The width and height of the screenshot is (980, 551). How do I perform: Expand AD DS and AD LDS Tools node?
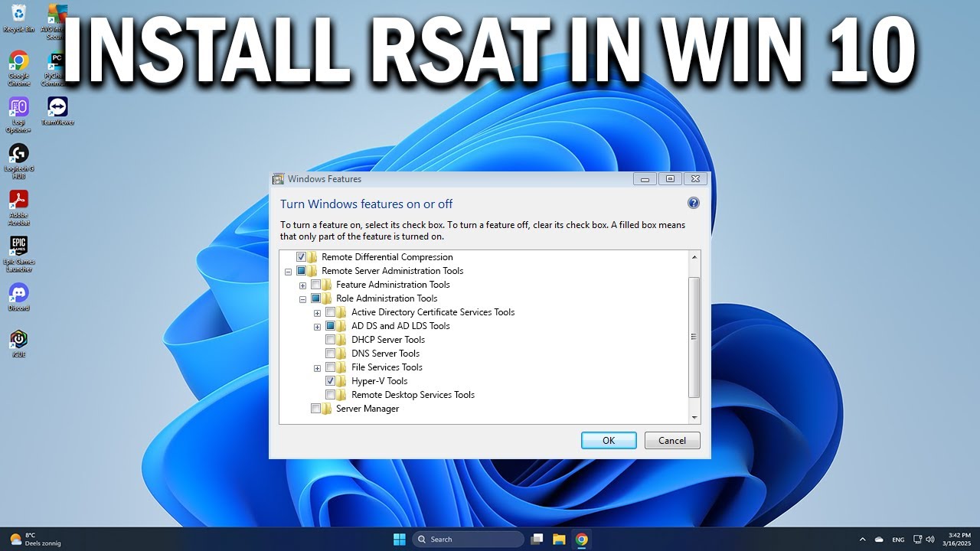(317, 327)
